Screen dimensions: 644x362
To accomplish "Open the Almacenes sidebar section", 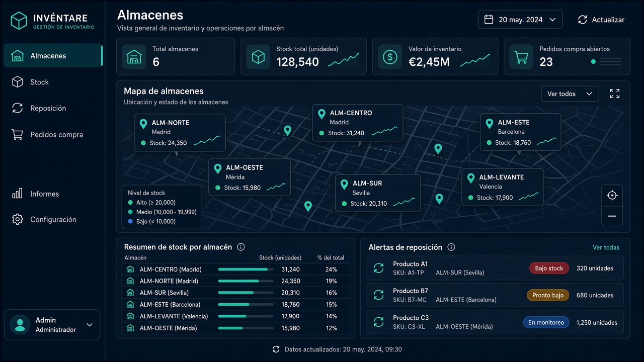I will [53, 56].
